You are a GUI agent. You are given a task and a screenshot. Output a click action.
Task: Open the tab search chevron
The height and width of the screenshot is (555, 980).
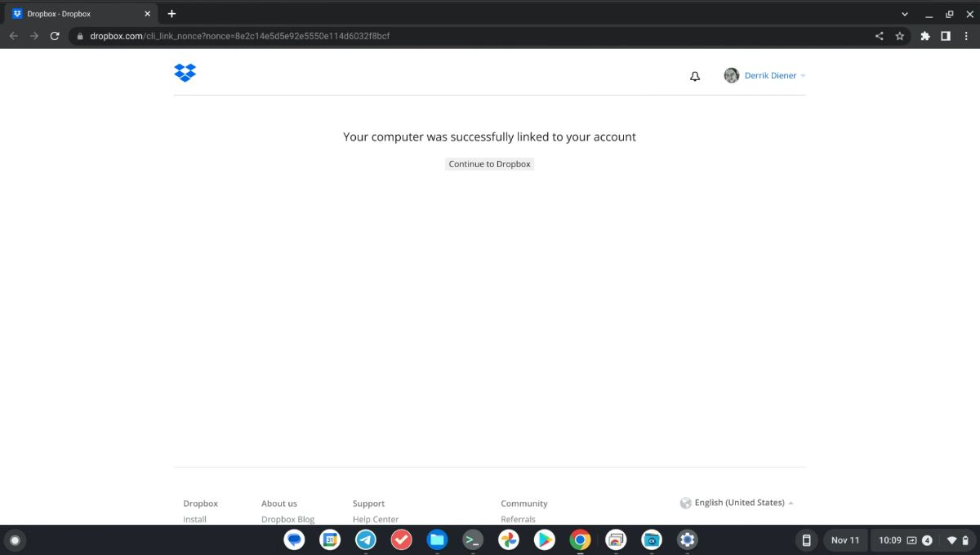pyautogui.click(x=903, y=14)
